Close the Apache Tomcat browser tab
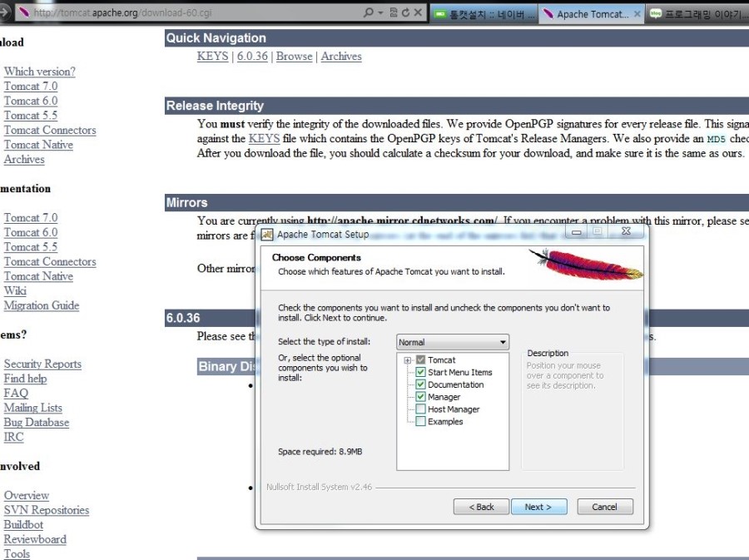The width and height of the screenshot is (749, 560). pos(637,14)
